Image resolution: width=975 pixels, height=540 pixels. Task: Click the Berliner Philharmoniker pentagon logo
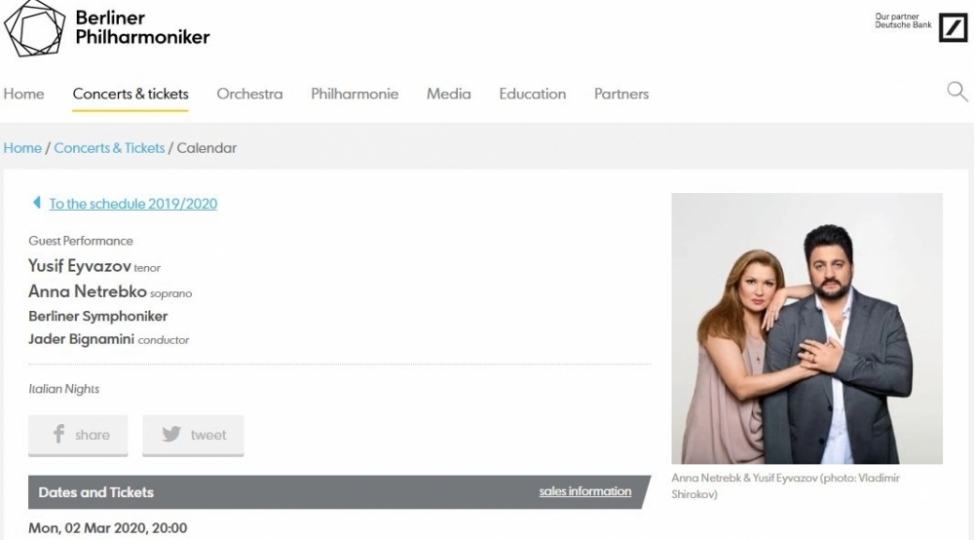coord(34,29)
